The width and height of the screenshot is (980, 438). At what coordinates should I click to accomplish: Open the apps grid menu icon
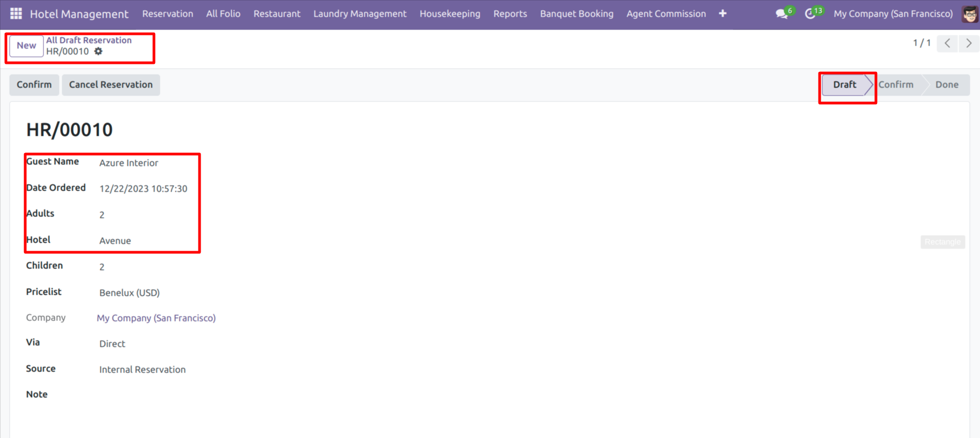16,14
